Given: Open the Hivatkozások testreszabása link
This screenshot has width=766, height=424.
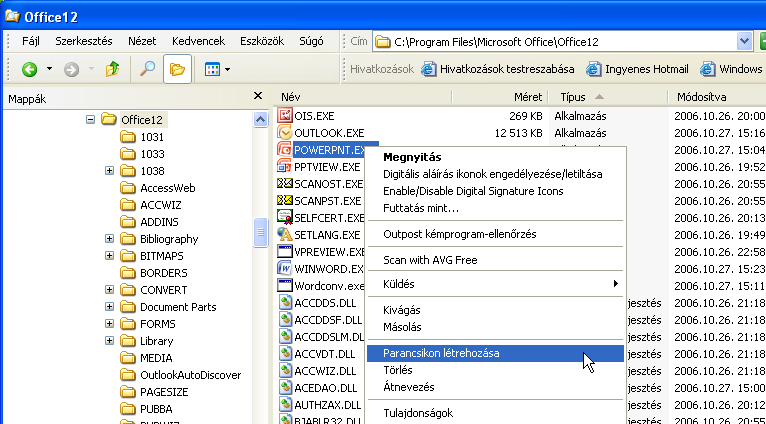Looking at the screenshot, I should pyautogui.click(x=498, y=69).
